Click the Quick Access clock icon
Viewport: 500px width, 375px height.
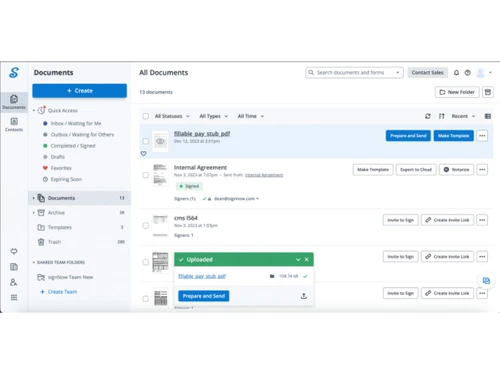pos(41,110)
